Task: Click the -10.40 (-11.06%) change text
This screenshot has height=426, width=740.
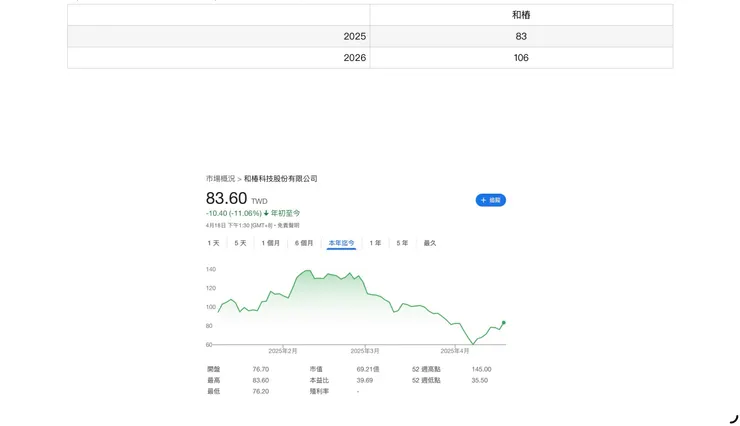Action: (234, 213)
